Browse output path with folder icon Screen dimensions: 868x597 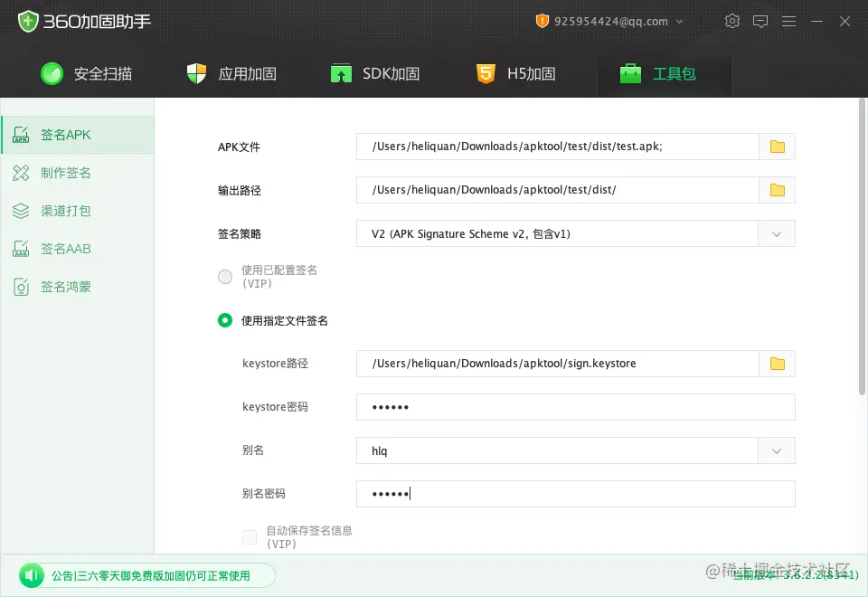coord(778,190)
